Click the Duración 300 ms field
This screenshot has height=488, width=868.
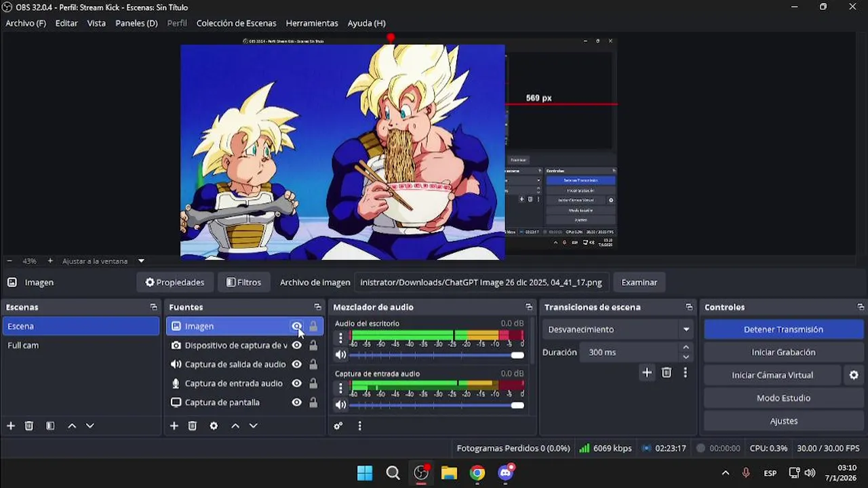pyautogui.click(x=629, y=352)
